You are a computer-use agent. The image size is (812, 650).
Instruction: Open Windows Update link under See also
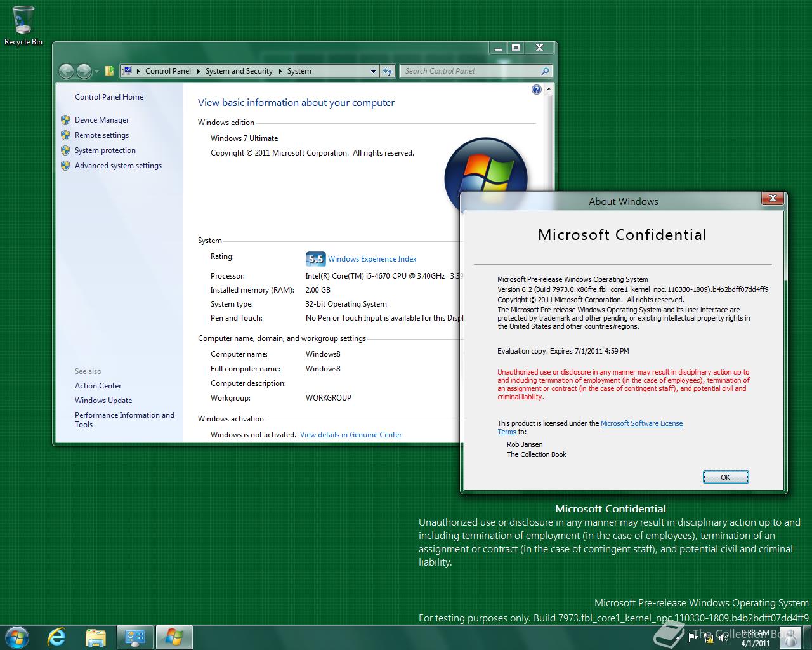103,401
